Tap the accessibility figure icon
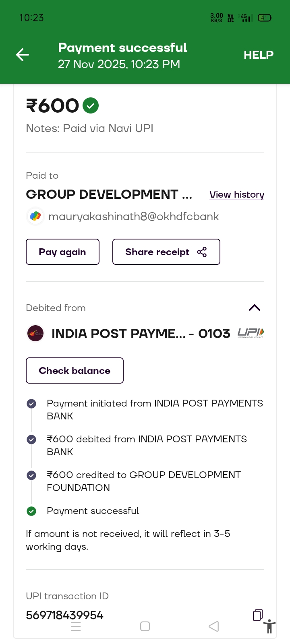 pos(269,626)
